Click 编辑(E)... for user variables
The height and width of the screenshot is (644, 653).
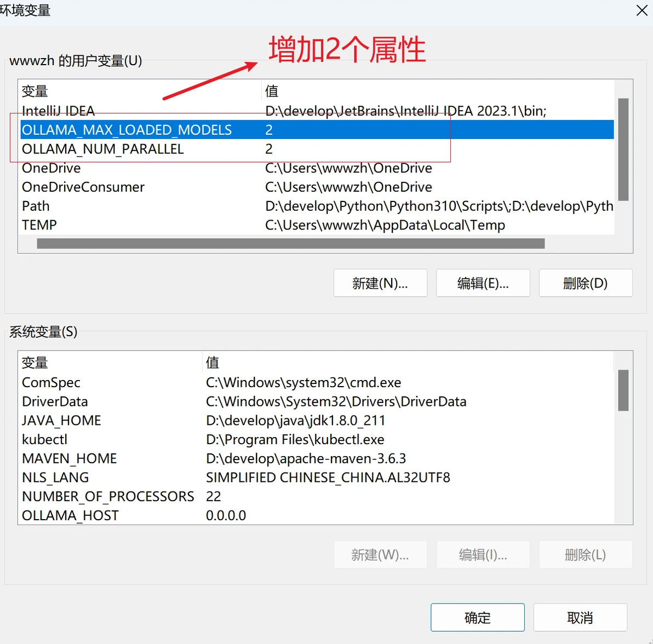click(483, 283)
